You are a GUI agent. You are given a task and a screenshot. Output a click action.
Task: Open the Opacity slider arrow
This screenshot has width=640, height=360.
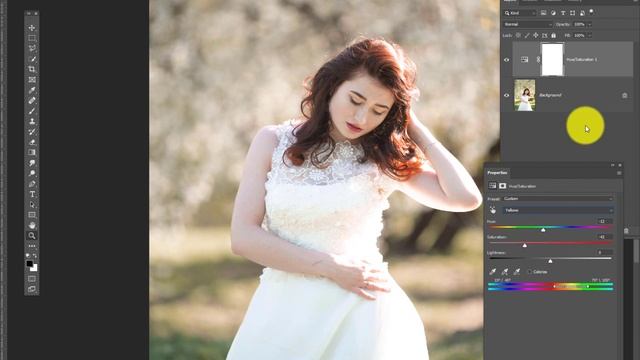[589, 24]
